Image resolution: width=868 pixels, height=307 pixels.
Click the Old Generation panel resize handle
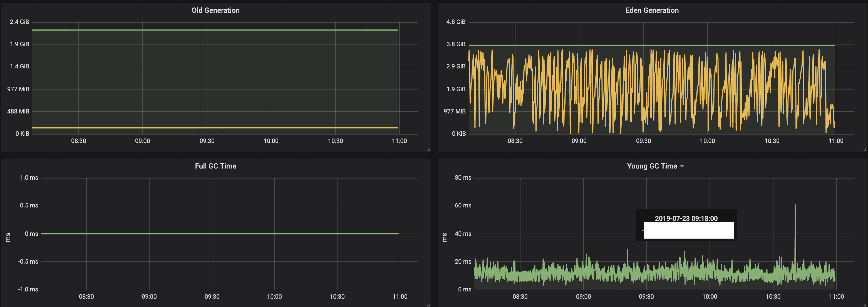(x=428, y=149)
